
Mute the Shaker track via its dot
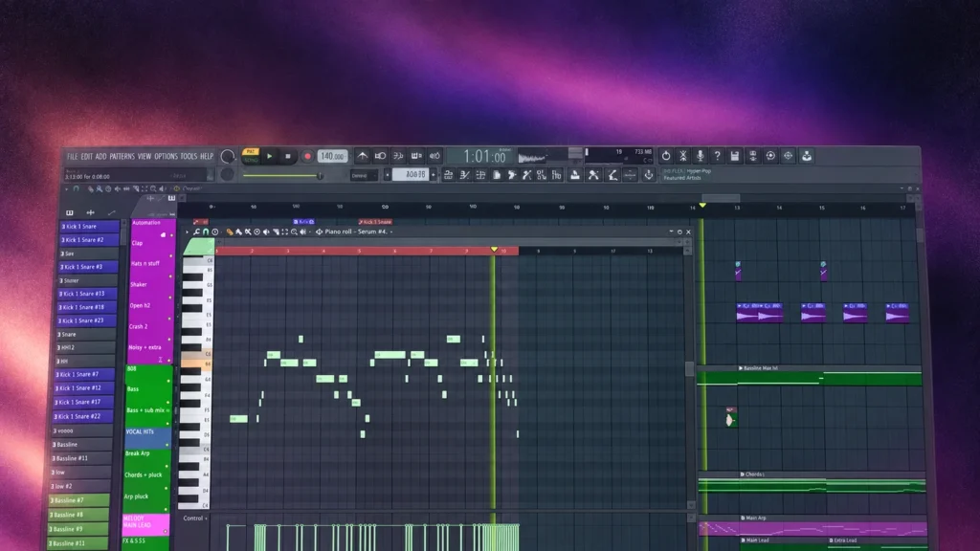click(170, 298)
